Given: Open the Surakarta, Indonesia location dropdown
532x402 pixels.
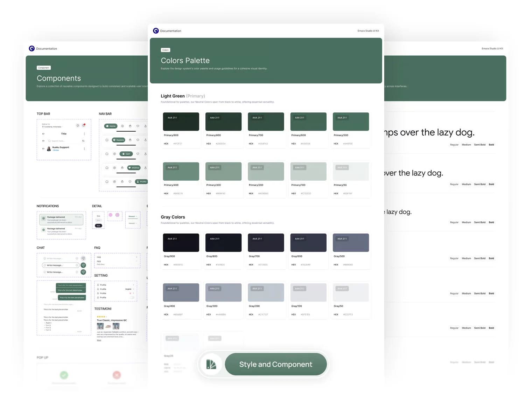Looking at the screenshot, I should [x=52, y=127].
